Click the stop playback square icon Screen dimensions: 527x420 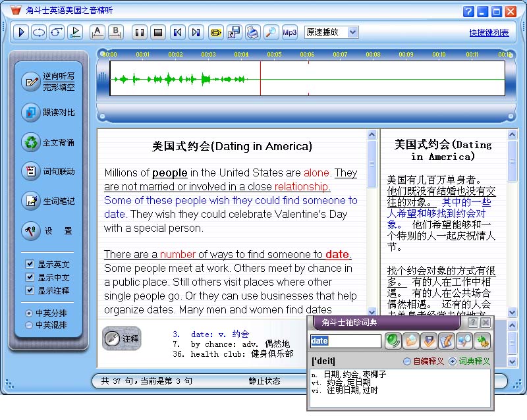click(x=157, y=32)
